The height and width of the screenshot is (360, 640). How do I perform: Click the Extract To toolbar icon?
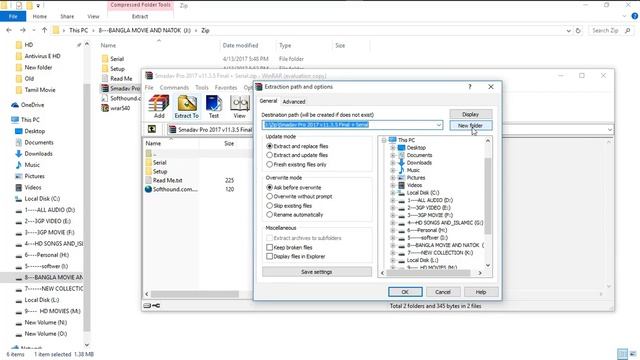187,107
